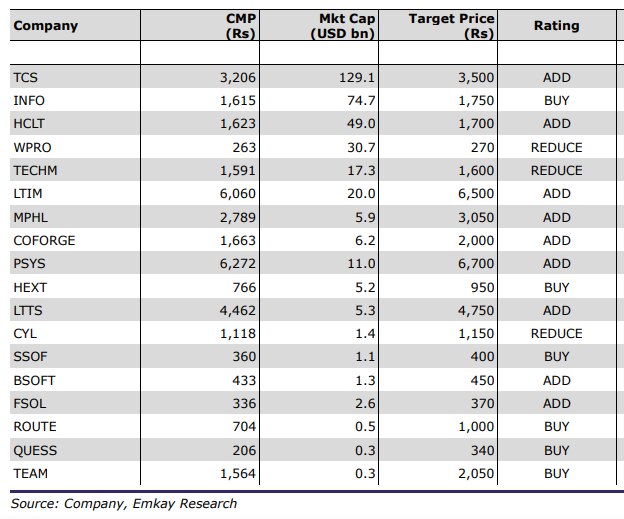Select the TCS company cell

coord(27,77)
